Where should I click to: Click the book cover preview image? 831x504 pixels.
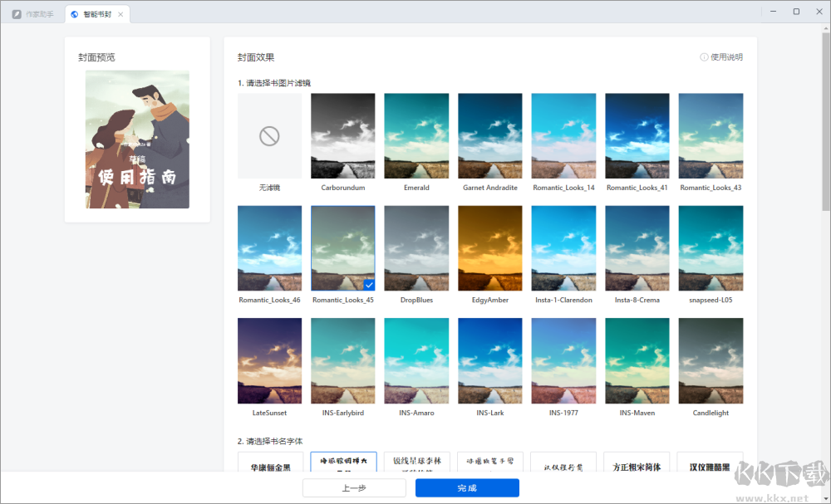136,139
